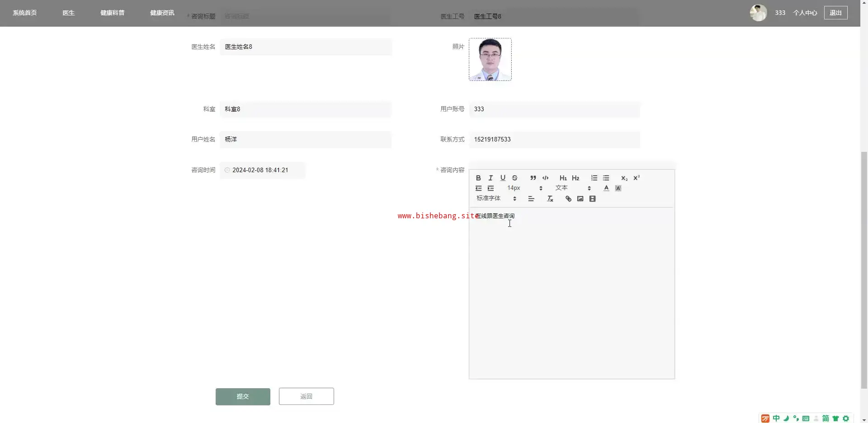Screen dimensions: 868x423
Task: Click the blockquote icon
Action: pos(533,178)
